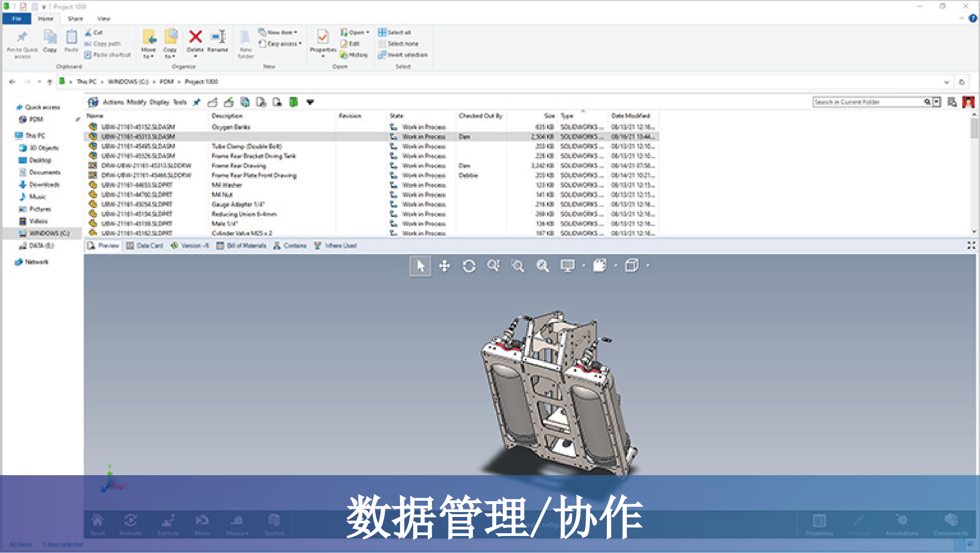
Task: Click the Pin to Quick access icon
Action: coord(22,37)
